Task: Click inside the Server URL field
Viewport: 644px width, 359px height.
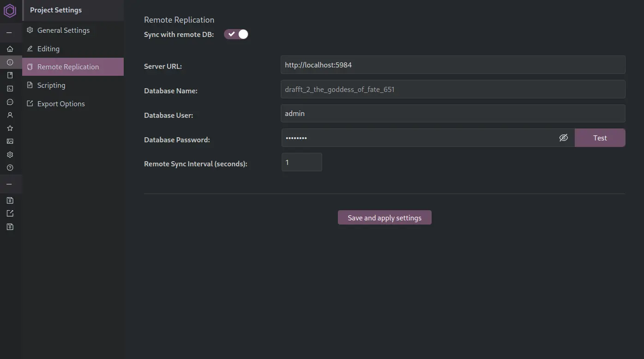Action: tap(452, 65)
